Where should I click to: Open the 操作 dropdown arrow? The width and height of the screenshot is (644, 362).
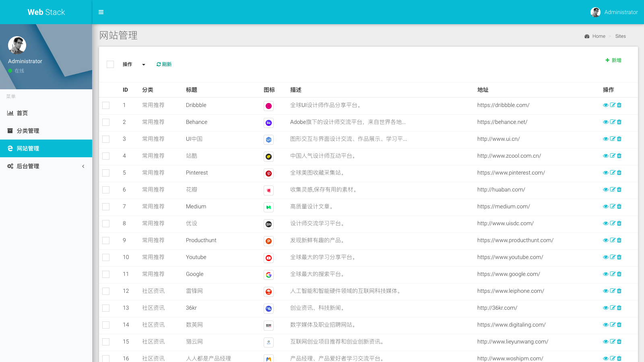pyautogui.click(x=144, y=64)
